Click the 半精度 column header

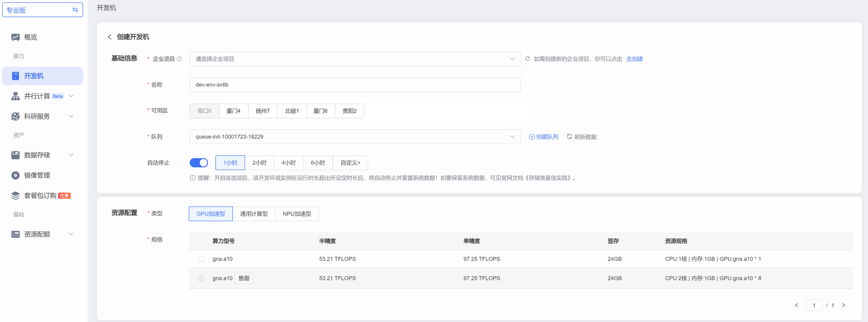[x=327, y=241]
